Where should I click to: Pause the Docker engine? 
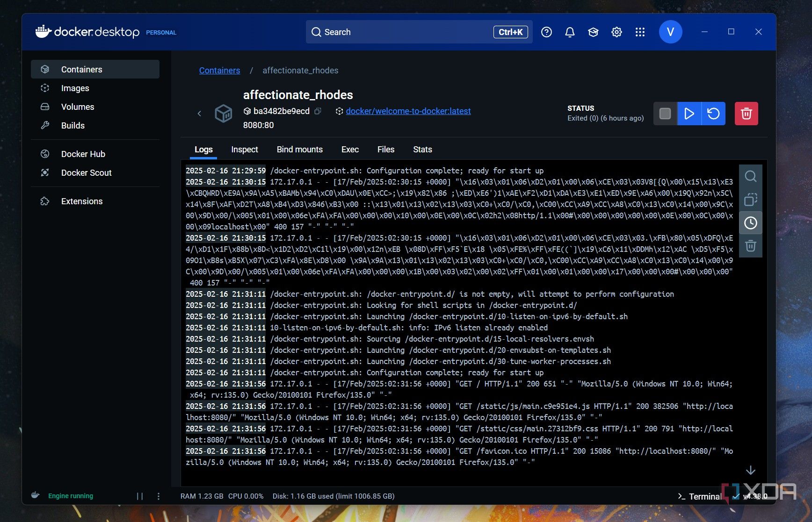click(139, 496)
